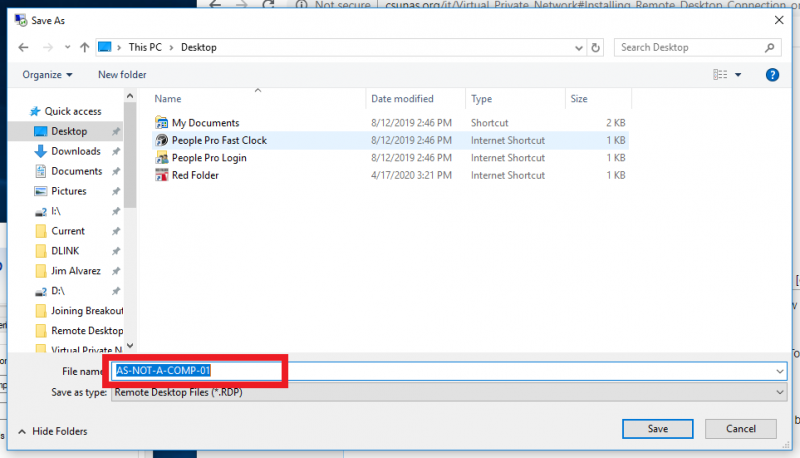
Task: Sort files by the Date modified column
Action: click(401, 99)
